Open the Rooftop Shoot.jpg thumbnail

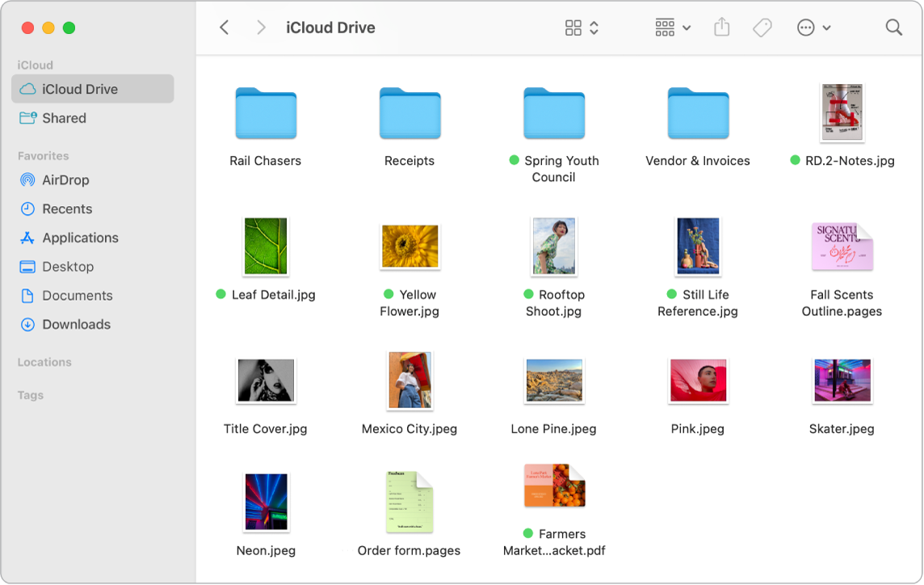553,246
